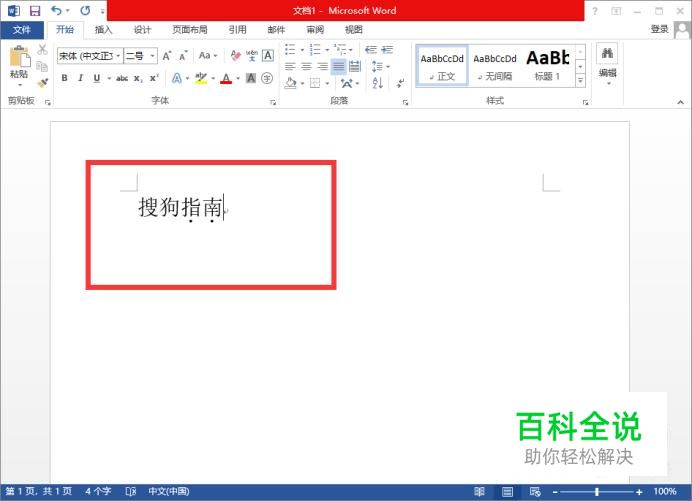Switch to Read Mode view
Screen dimensions: 692x501
pos(479,491)
